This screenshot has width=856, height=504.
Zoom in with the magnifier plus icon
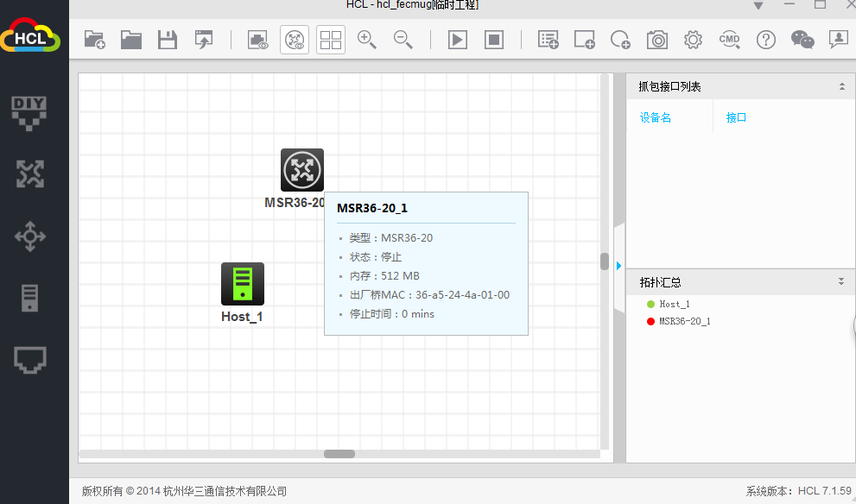[x=366, y=40]
